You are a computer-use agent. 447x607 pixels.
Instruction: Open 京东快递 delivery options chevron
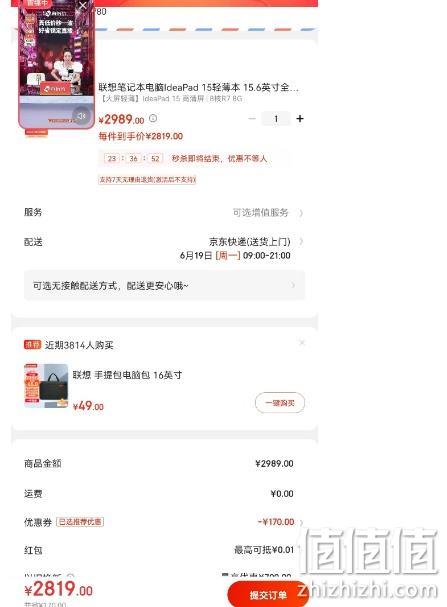pos(301,242)
